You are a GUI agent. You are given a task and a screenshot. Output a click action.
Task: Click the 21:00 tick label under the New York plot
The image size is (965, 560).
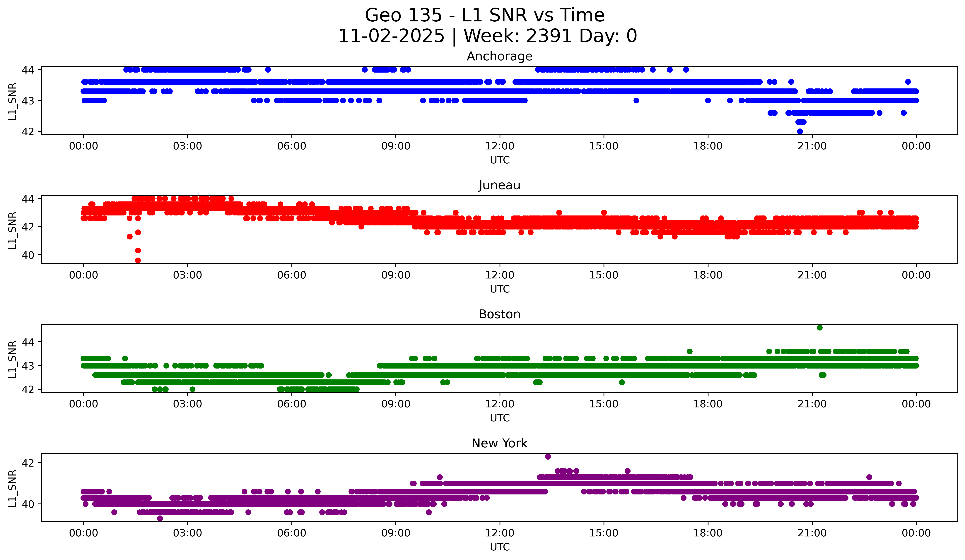click(812, 533)
